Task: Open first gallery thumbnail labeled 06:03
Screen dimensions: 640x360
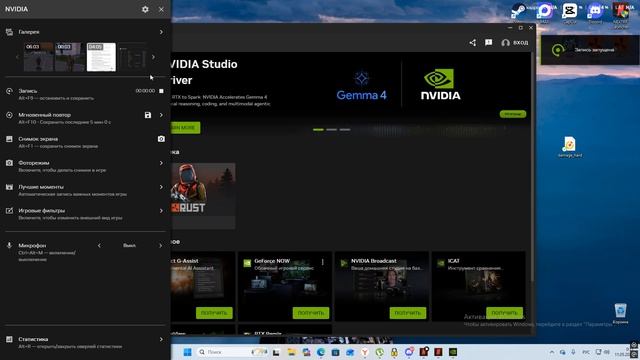Action: click(38, 57)
